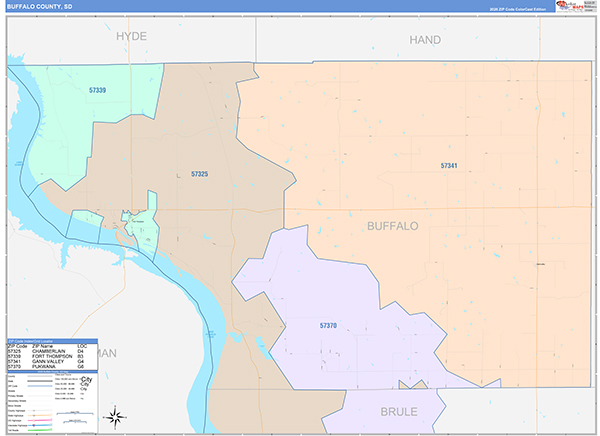The height and width of the screenshot is (436, 600).
Task: Click the CHAMBERLAIN row in the ZIP index
Action: (48, 351)
